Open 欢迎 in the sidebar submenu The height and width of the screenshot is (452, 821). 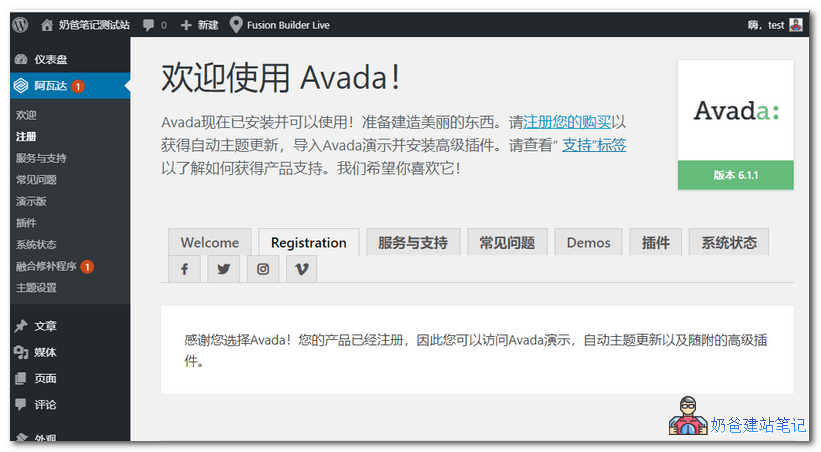coord(26,115)
